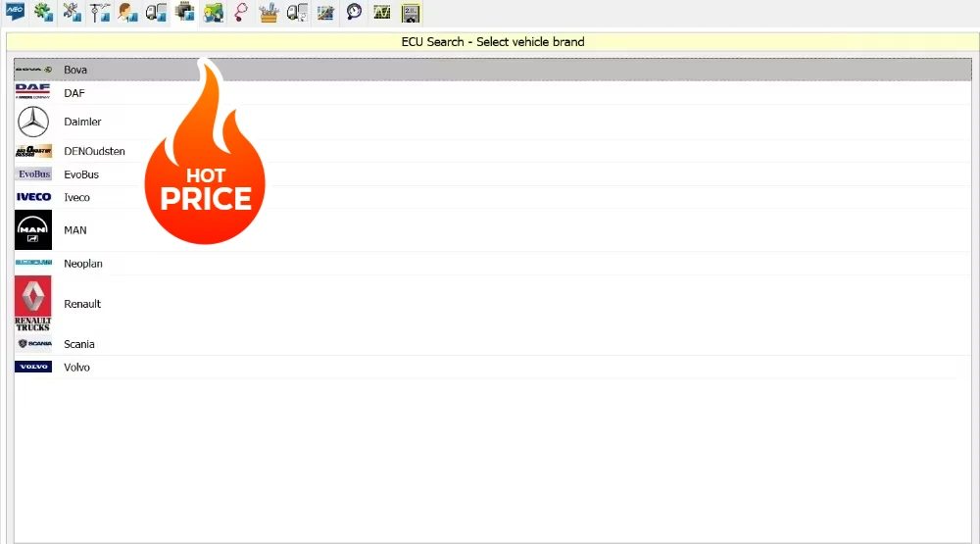Select Iveco vehicle brand
The image size is (980, 544).
click(x=493, y=198)
